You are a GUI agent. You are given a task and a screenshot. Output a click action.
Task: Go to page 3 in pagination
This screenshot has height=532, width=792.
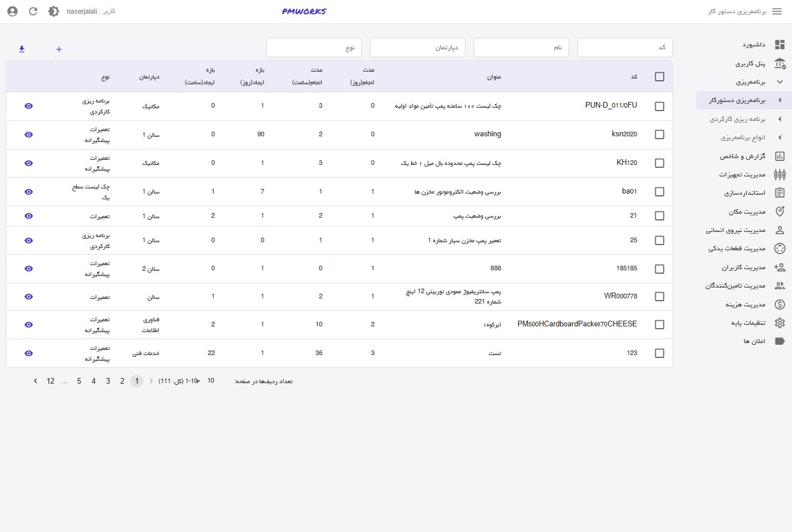pyautogui.click(x=108, y=381)
